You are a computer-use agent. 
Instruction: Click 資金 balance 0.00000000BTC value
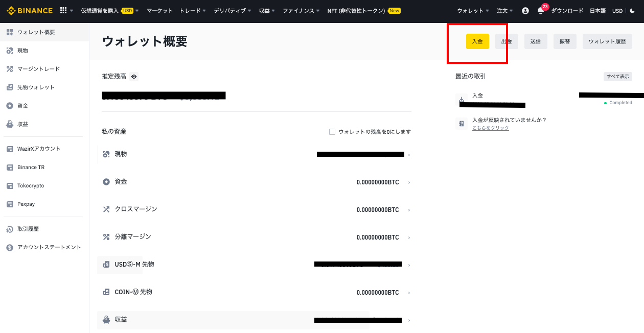tap(378, 182)
